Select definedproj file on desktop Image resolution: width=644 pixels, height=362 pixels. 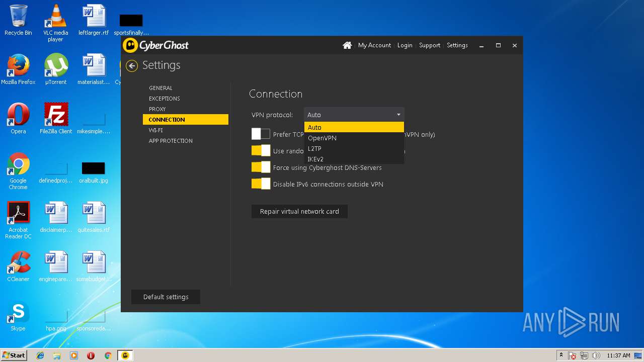tap(56, 172)
